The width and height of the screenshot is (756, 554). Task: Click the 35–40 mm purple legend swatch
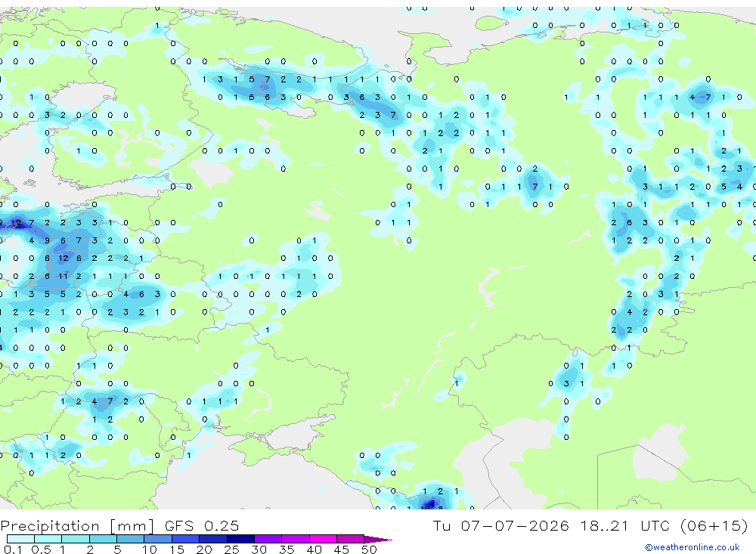296,539
